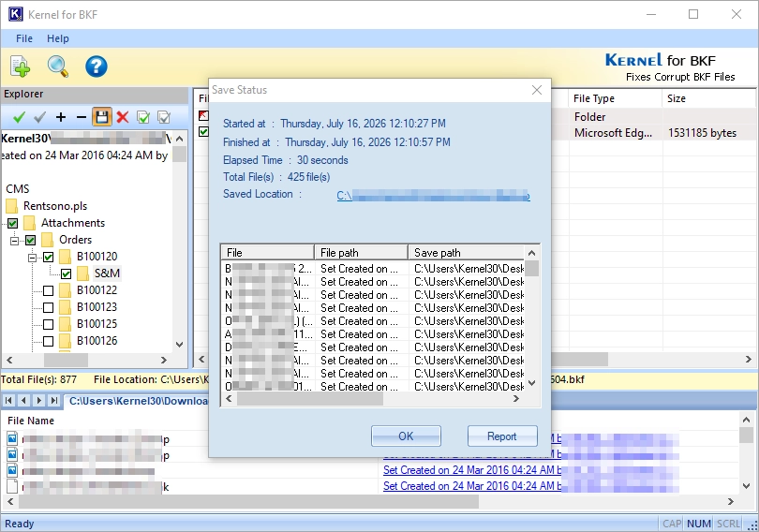Click the File Name column header in bottom pane
The image size is (759, 532).
31,421
